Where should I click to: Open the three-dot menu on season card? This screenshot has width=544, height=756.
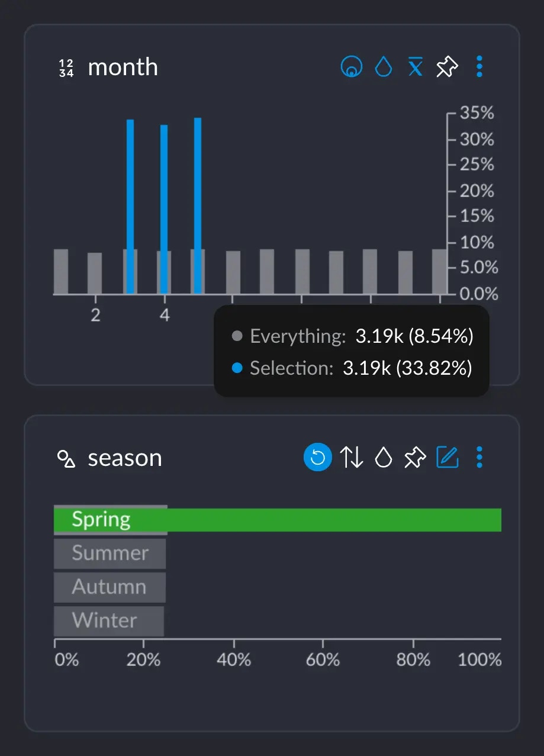tap(479, 457)
